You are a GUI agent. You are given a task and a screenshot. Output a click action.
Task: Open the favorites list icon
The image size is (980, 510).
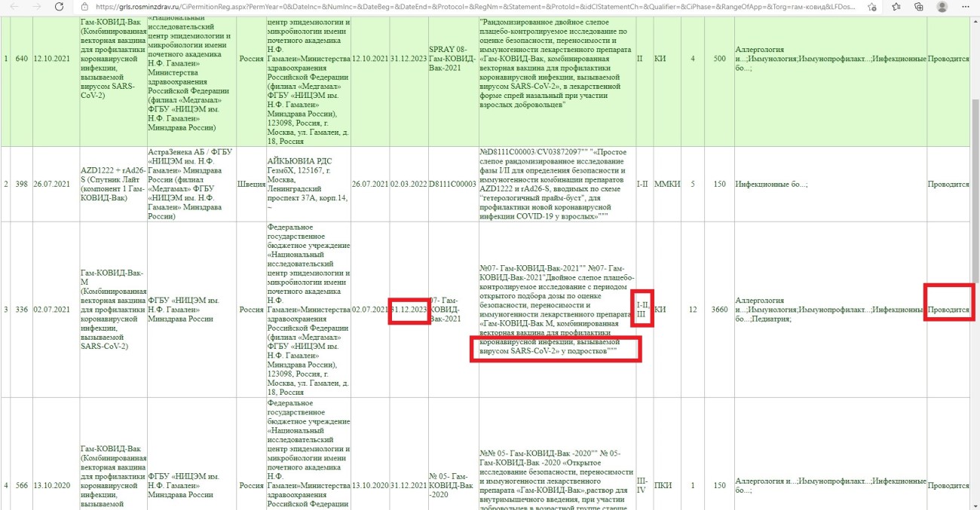tap(896, 7)
